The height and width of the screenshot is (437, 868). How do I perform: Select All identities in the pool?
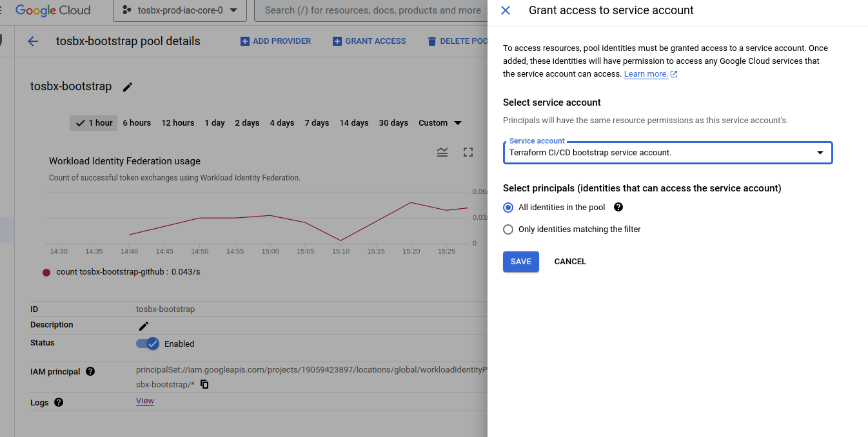508,207
